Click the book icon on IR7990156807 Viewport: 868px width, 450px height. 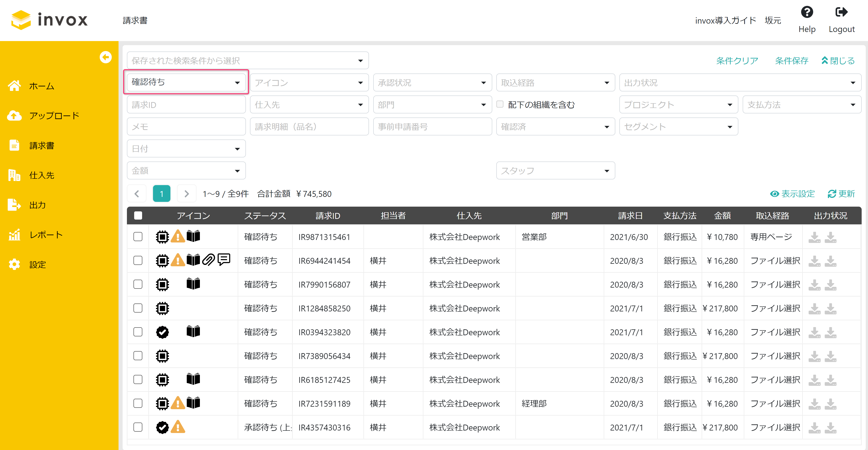point(193,284)
